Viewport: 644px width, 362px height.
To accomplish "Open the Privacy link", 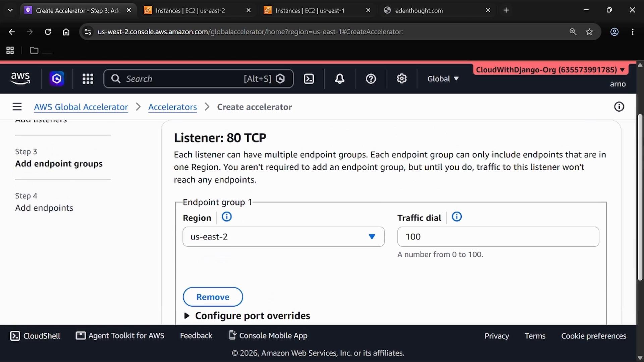I will click(496, 336).
